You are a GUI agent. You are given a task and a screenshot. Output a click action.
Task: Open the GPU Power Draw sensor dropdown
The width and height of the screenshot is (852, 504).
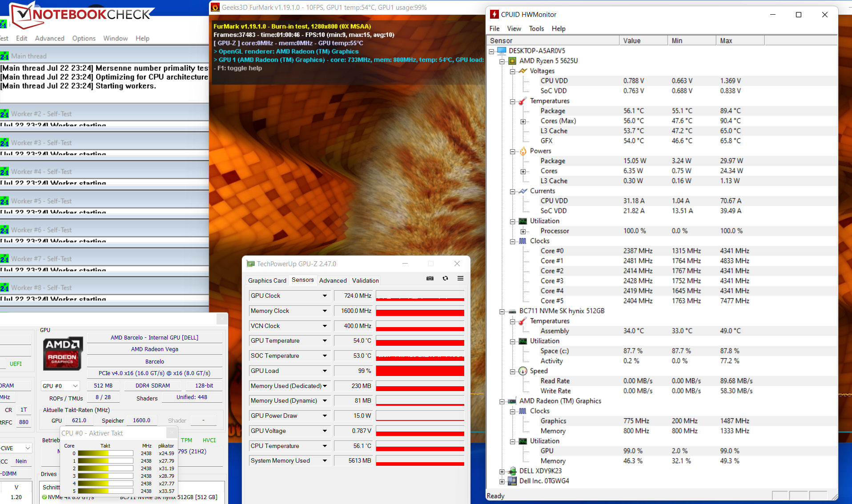click(x=325, y=416)
